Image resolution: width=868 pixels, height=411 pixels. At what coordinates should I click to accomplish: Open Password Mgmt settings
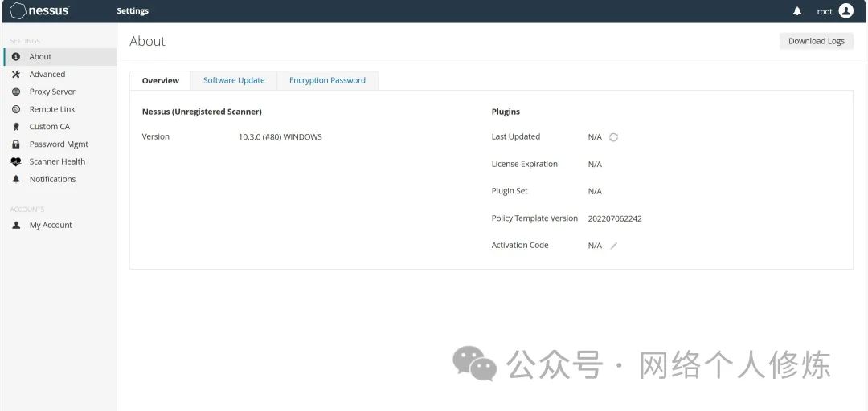pyautogui.click(x=59, y=144)
